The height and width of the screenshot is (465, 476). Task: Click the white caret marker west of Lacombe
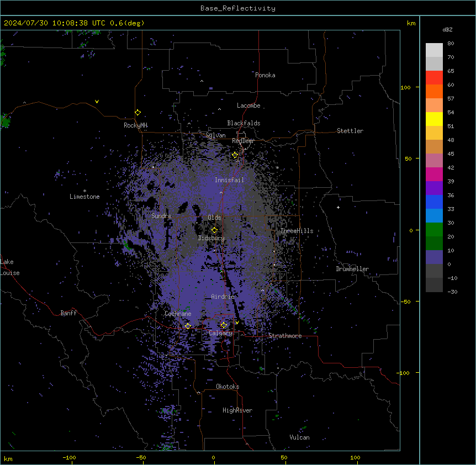click(219, 109)
